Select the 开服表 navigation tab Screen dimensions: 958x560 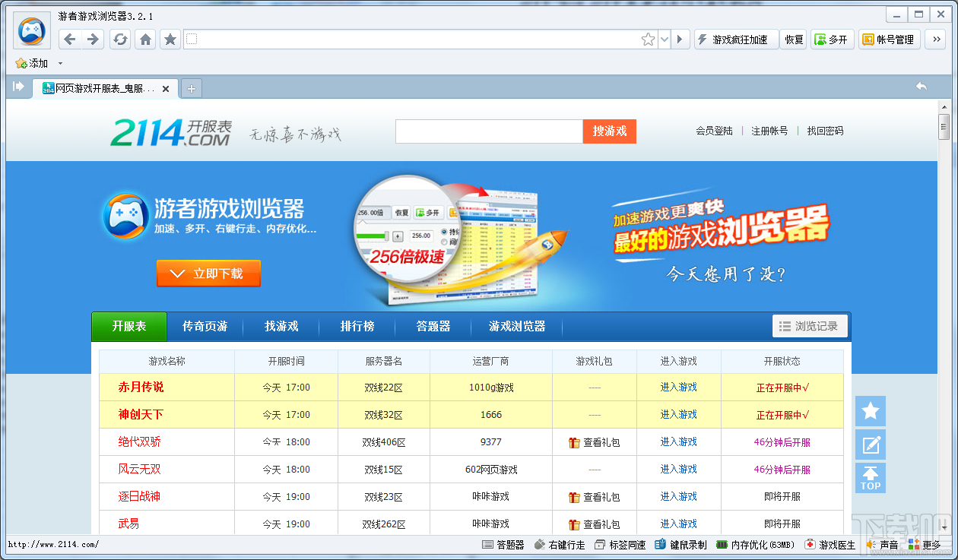(x=128, y=326)
